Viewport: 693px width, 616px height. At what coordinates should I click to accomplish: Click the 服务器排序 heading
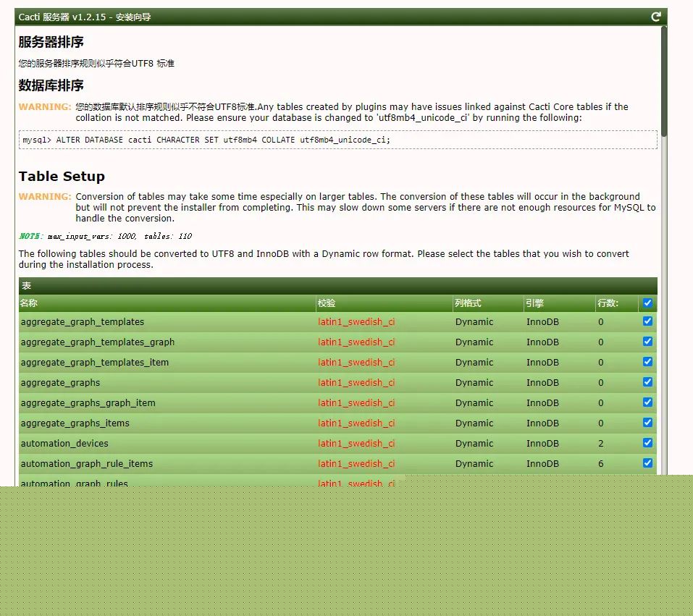[x=51, y=42]
